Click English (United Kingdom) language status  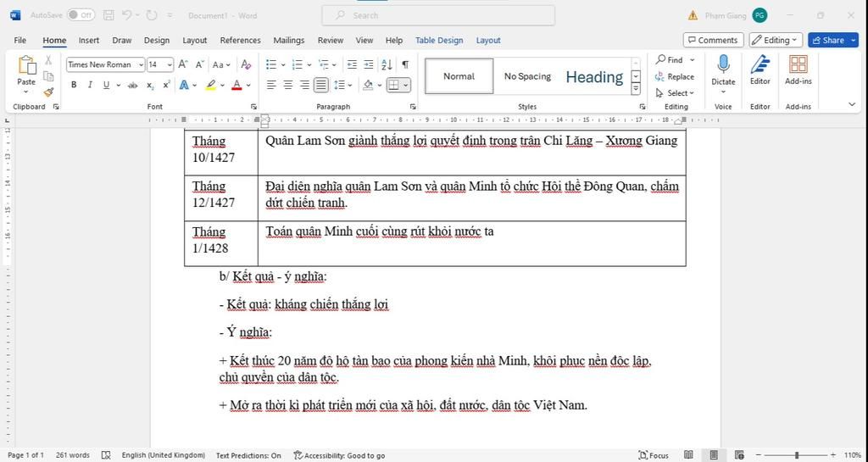click(164, 455)
